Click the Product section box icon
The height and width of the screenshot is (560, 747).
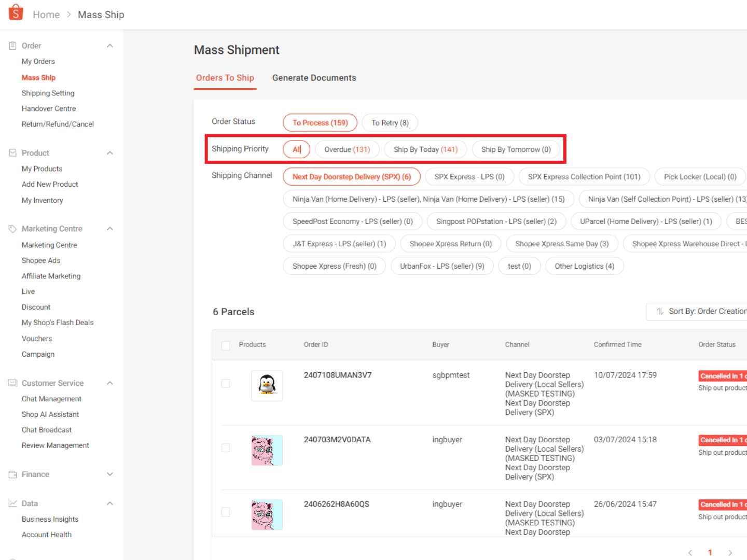(x=13, y=153)
